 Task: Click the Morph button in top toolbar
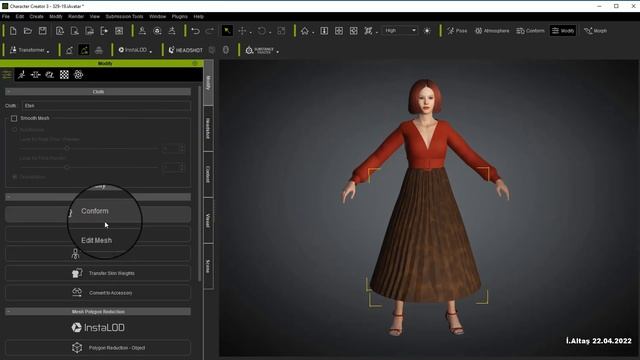pos(595,31)
